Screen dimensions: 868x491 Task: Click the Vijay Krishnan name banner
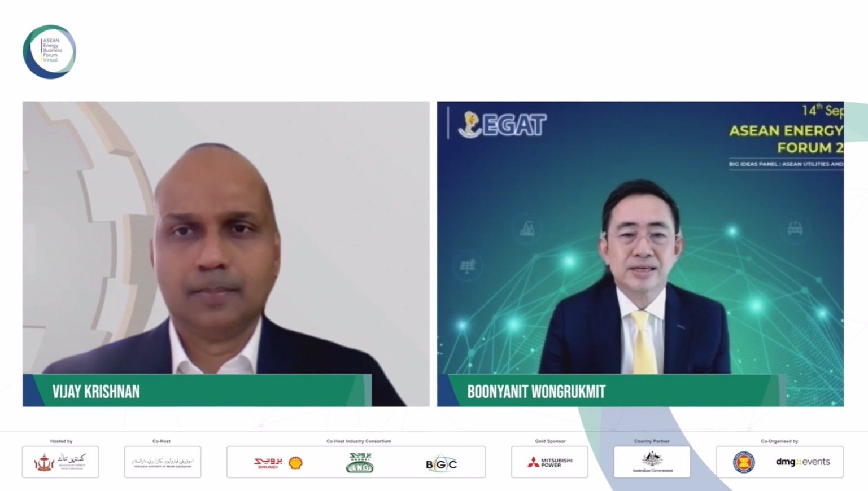click(197, 391)
